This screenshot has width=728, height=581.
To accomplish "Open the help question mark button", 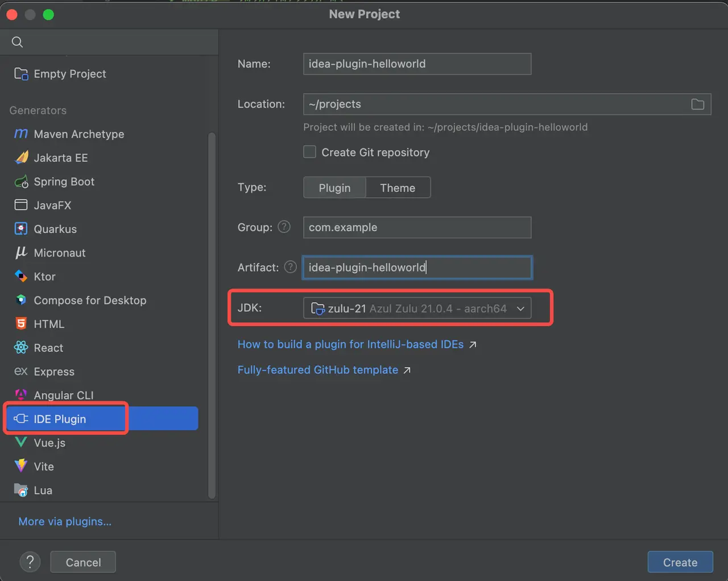I will [x=30, y=562].
